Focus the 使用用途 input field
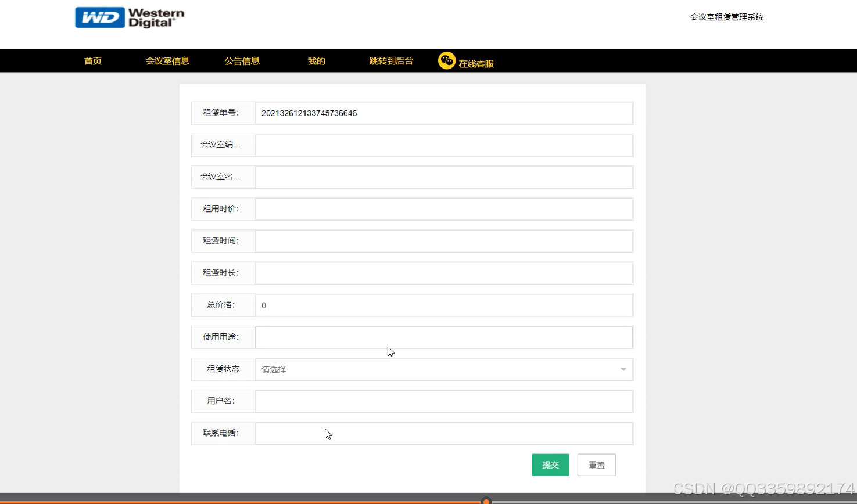The height and width of the screenshot is (504, 857). coord(444,337)
